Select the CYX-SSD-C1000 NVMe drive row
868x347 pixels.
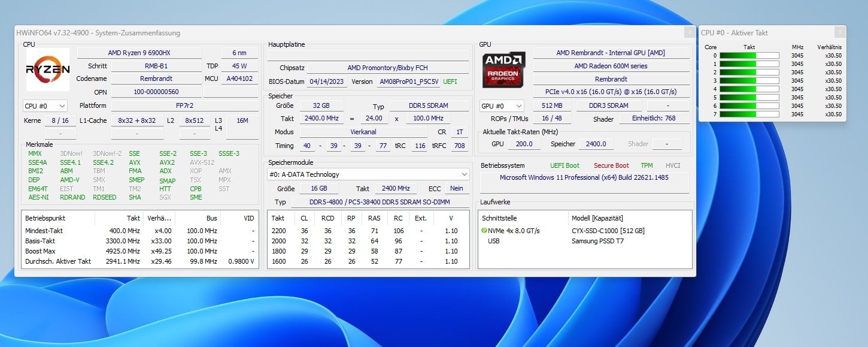tap(608, 231)
